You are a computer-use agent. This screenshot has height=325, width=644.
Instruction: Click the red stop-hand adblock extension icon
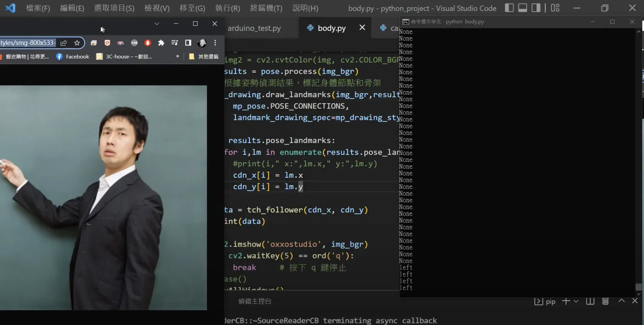coord(148,43)
